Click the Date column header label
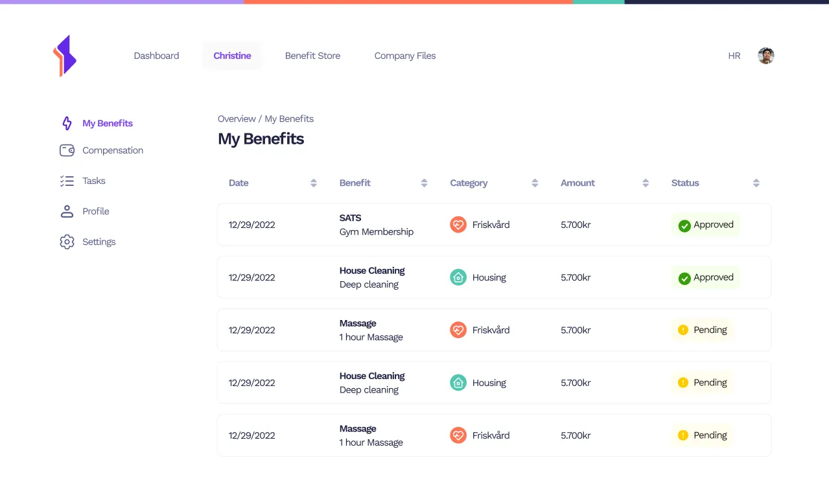Screen dimensions: 829x504 click(x=239, y=183)
